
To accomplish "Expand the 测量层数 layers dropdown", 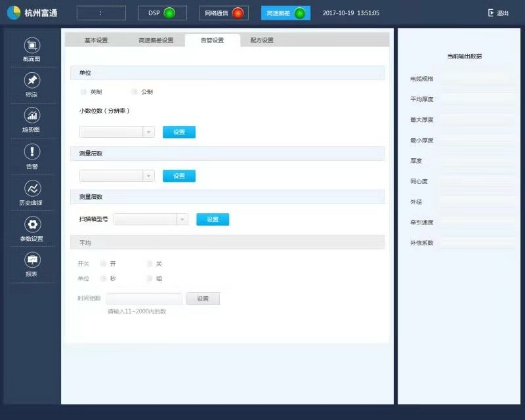I will click(149, 176).
